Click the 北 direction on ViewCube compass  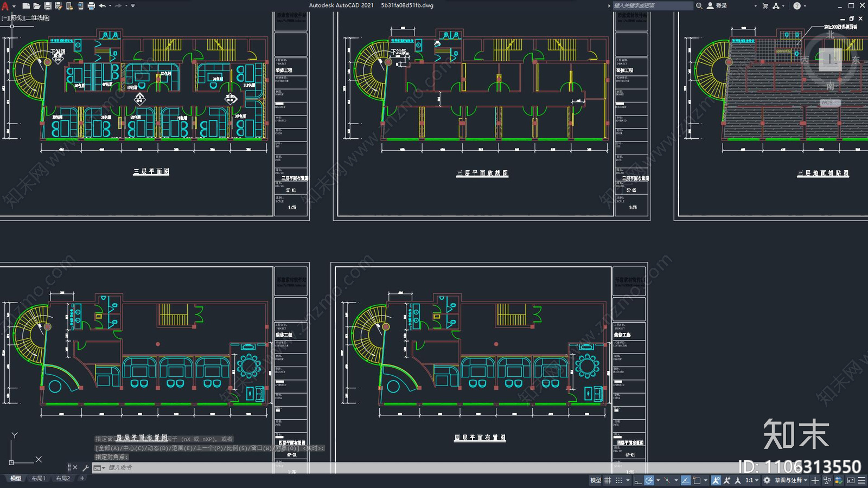pyautogui.click(x=830, y=35)
